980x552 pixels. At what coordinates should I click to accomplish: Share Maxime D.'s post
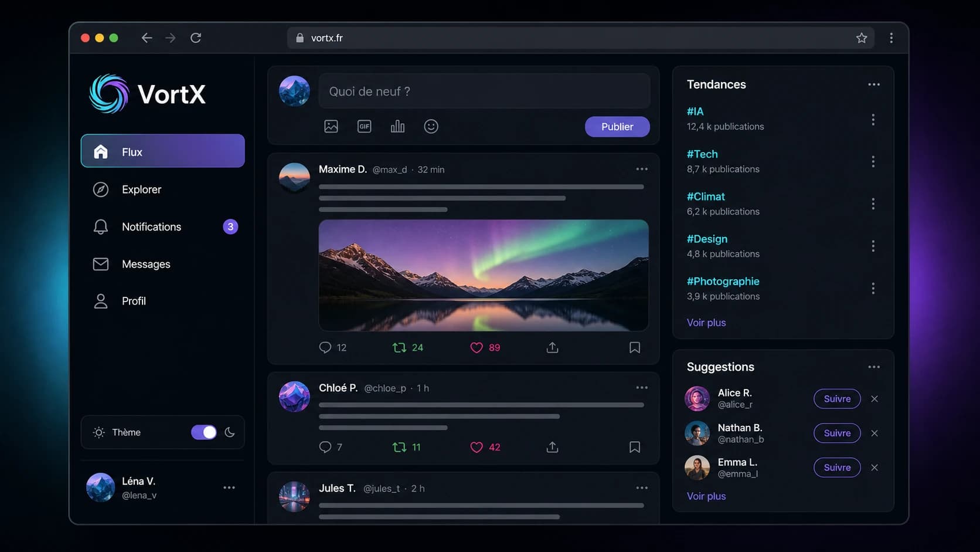(552, 347)
